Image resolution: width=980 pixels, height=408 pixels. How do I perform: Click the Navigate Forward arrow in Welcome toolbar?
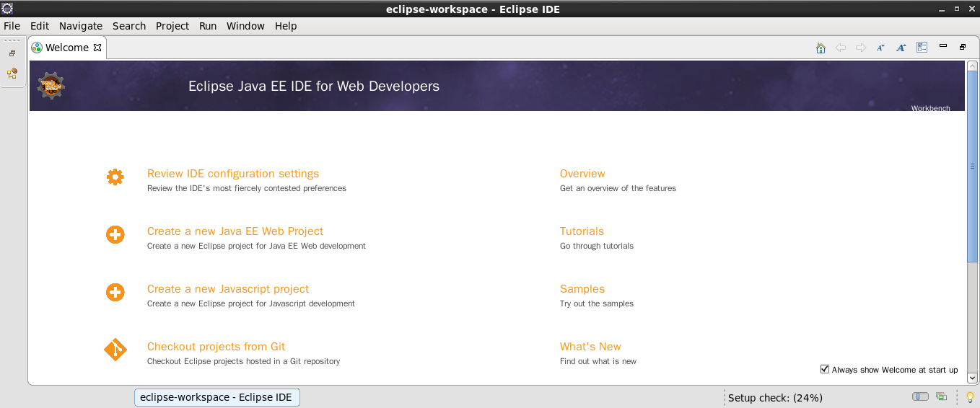click(x=861, y=48)
